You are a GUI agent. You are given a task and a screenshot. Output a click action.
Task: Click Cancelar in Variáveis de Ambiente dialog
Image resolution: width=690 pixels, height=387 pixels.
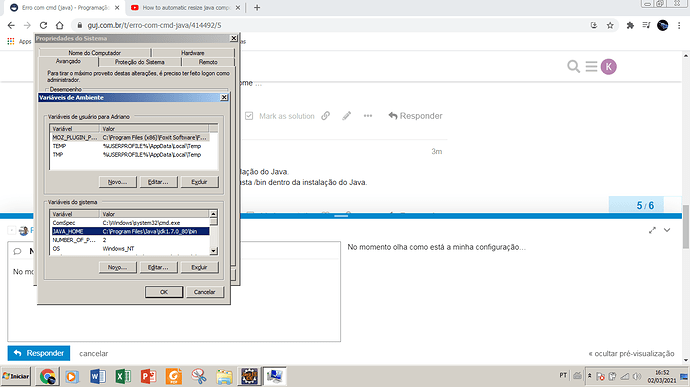pyautogui.click(x=205, y=292)
